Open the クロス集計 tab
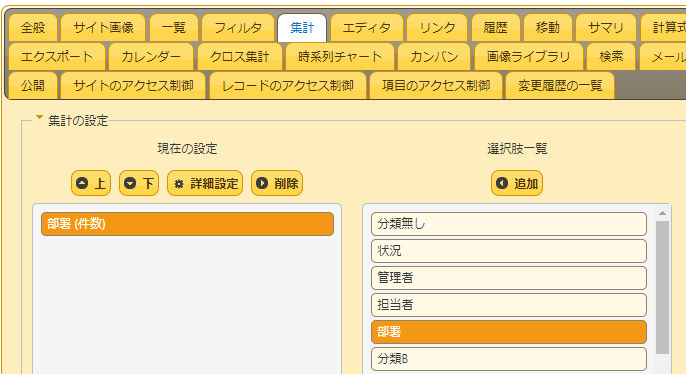The width and height of the screenshot is (686, 374). click(x=239, y=57)
